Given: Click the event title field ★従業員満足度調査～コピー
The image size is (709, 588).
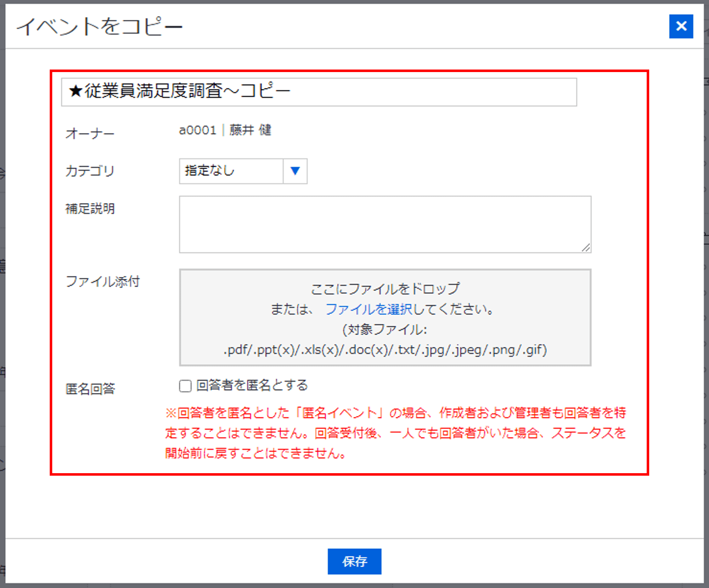Looking at the screenshot, I should pos(319,92).
